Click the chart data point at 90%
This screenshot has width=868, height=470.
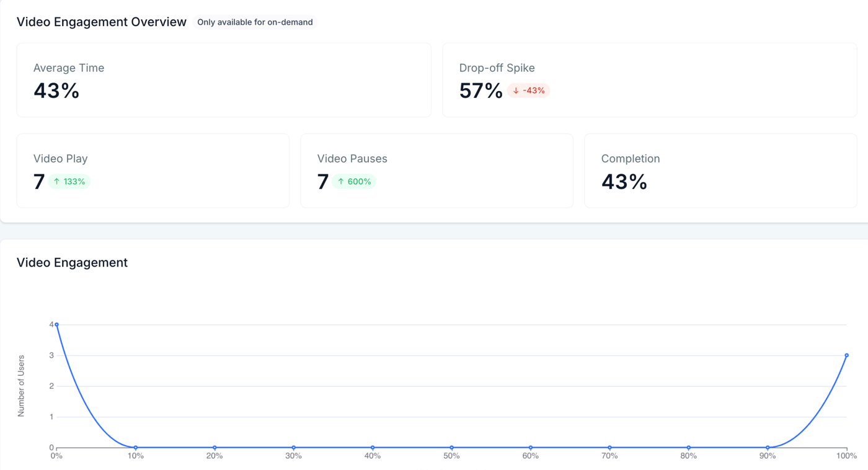click(768, 448)
